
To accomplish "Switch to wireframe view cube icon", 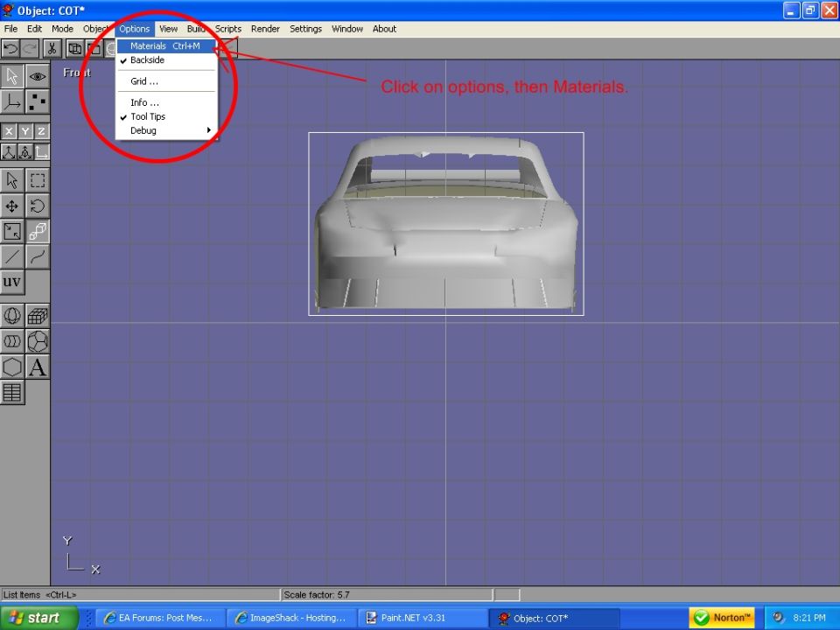I will (x=75, y=49).
